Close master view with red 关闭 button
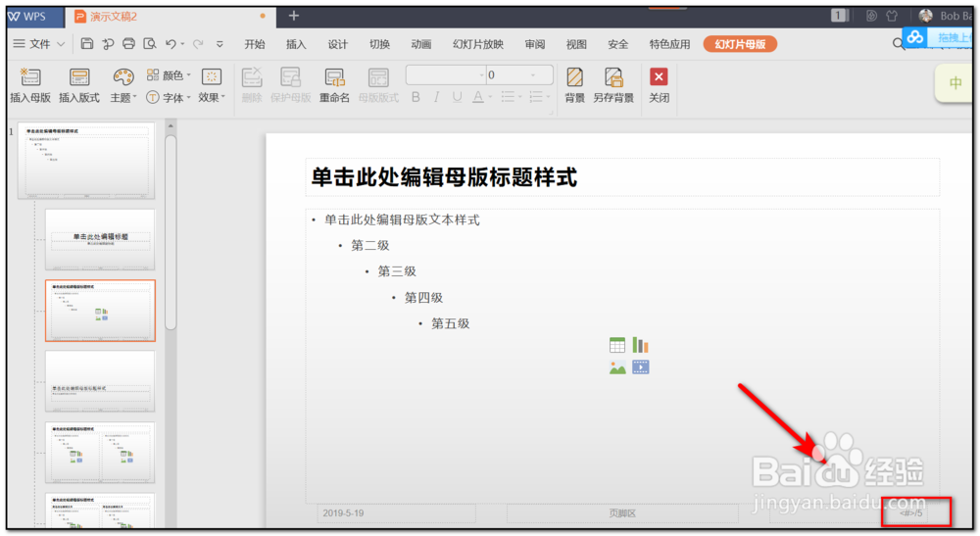The width and height of the screenshot is (980, 536). 659,85
